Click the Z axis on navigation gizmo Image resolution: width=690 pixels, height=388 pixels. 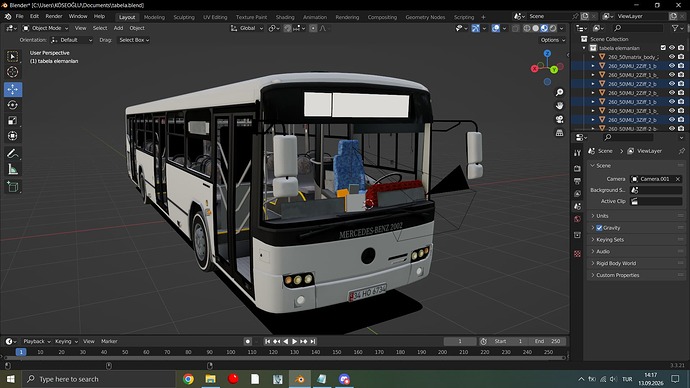[x=547, y=54]
